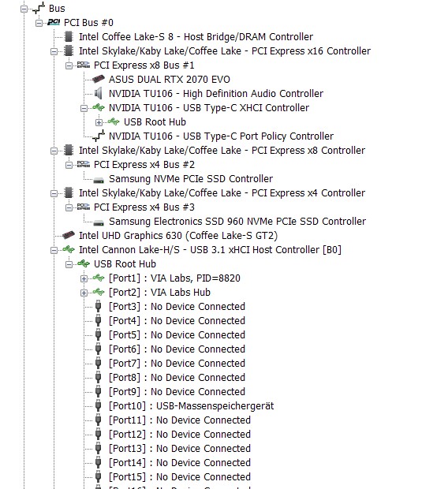Select the PCI Express x4 Bus #2 entry
448x489 pixels.
click(144, 165)
